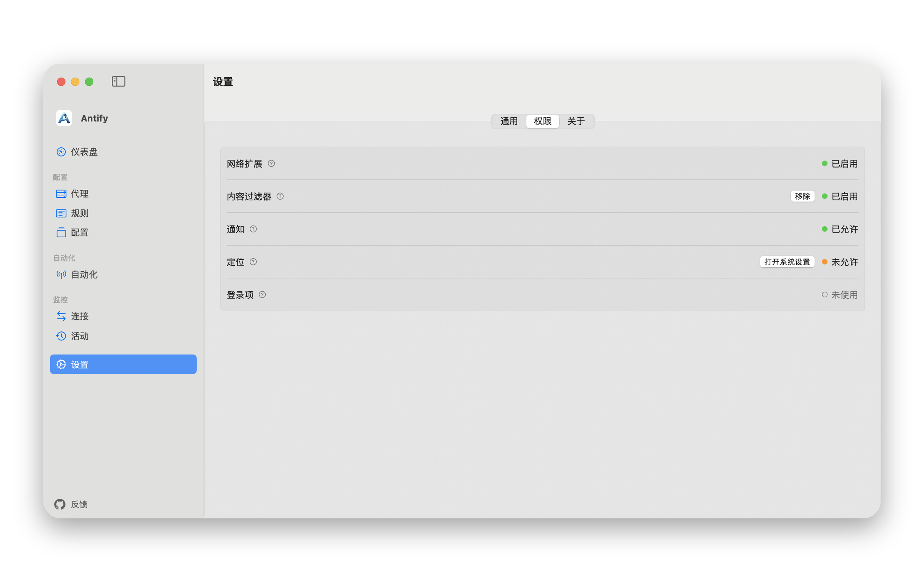Click the 未使用 status of 登录项
This screenshot has height=582, width=924.
[840, 295]
